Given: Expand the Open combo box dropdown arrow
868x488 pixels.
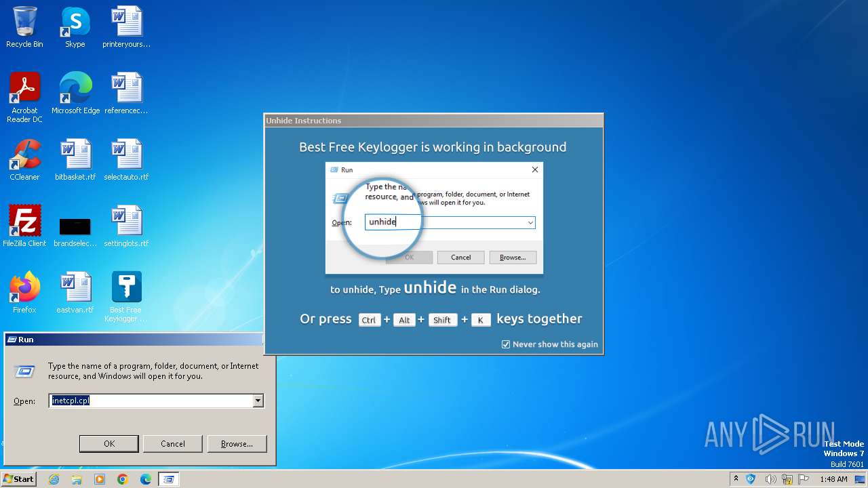Looking at the screenshot, I should [258, 401].
